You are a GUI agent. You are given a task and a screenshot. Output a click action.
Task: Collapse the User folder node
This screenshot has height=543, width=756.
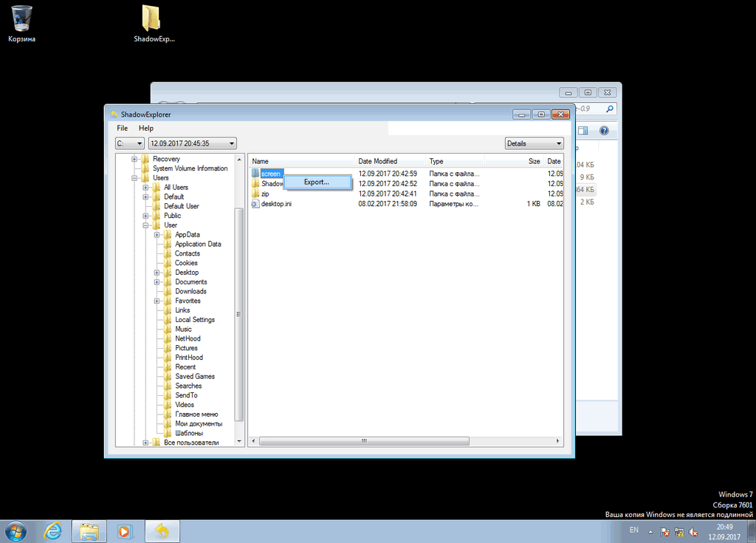(145, 225)
